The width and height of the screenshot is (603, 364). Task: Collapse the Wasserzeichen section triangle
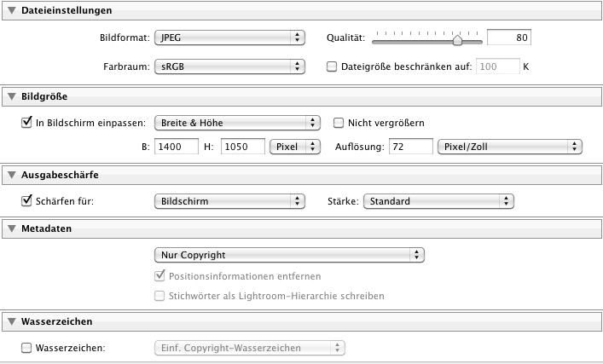12,321
